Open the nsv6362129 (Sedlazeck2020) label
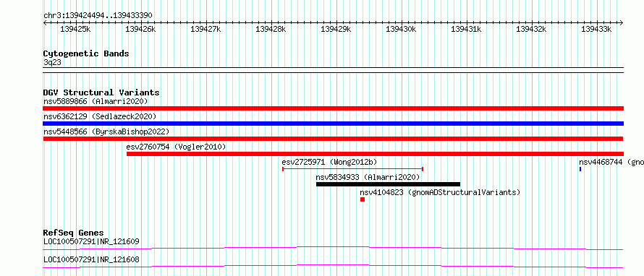 coord(100,116)
